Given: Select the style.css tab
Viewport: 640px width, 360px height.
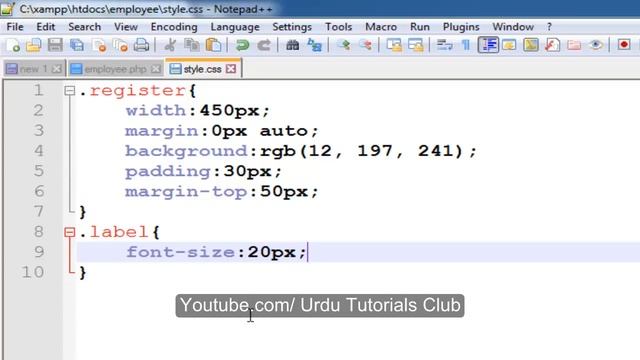Looking at the screenshot, I should pos(202,69).
